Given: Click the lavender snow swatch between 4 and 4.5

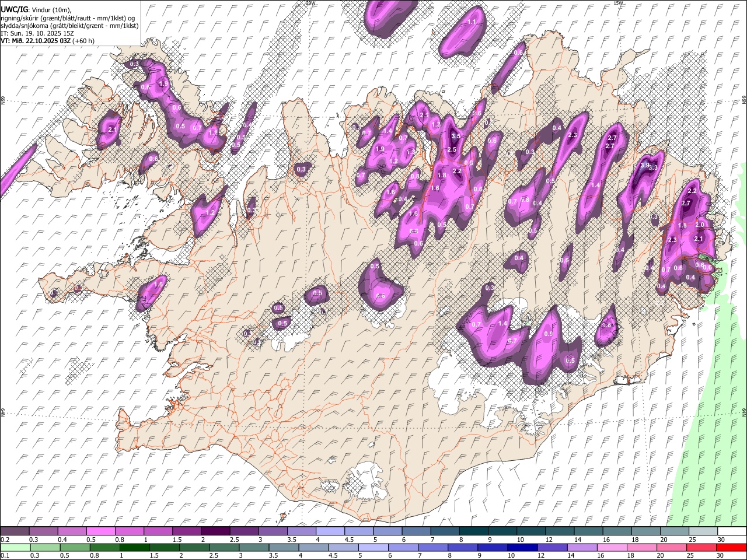Looking at the screenshot, I should pyautogui.click(x=329, y=531).
